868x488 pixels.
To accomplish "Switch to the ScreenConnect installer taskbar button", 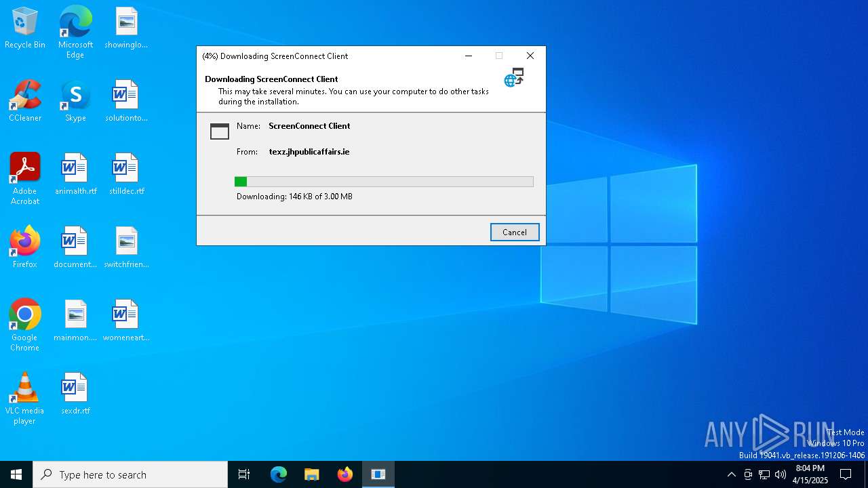I will pos(378,474).
